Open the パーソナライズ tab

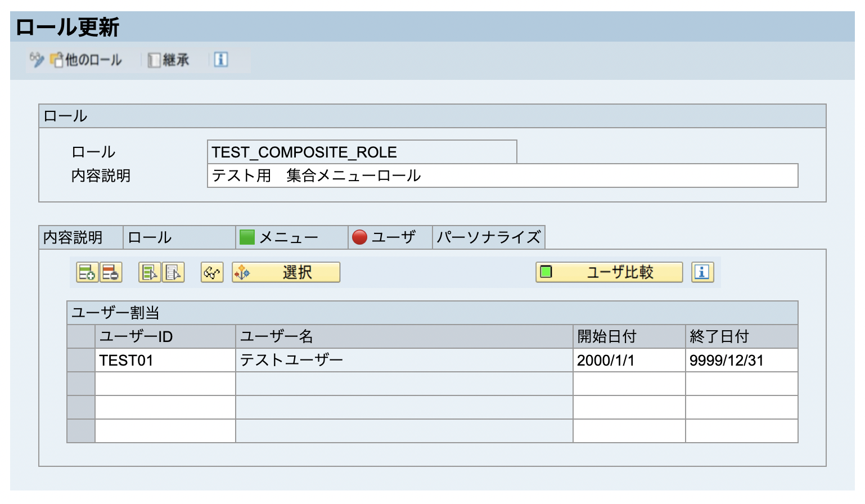pyautogui.click(x=489, y=237)
